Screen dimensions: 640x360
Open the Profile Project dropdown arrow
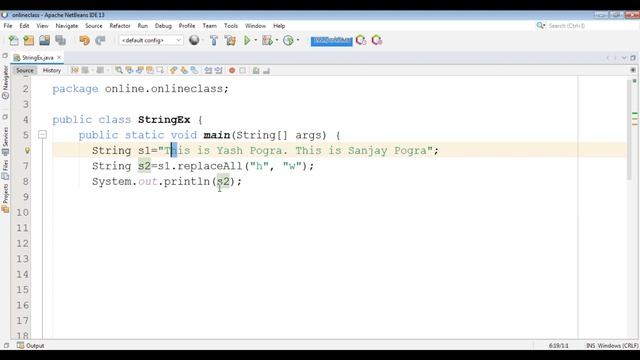coord(298,40)
